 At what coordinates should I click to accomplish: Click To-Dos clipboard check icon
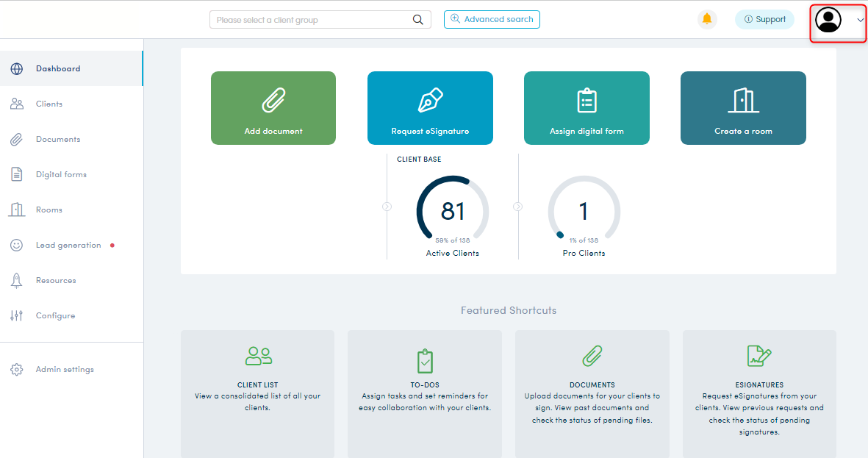click(x=425, y=361)
